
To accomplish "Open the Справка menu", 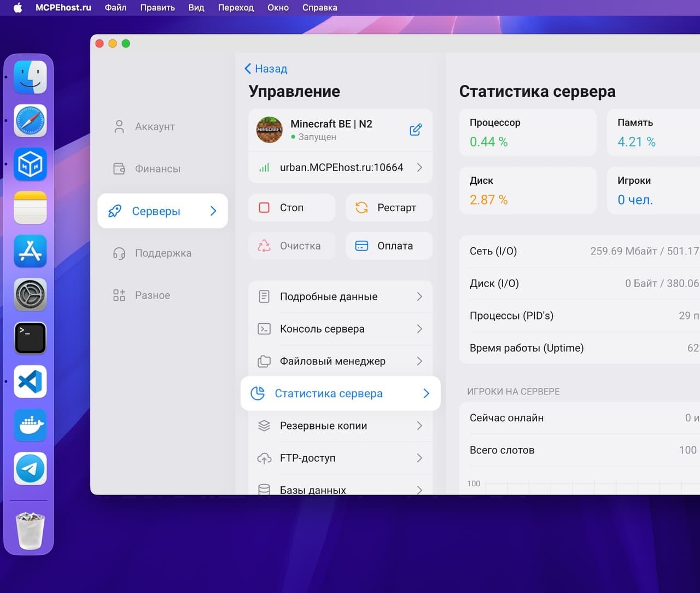I will pos(319,8).
